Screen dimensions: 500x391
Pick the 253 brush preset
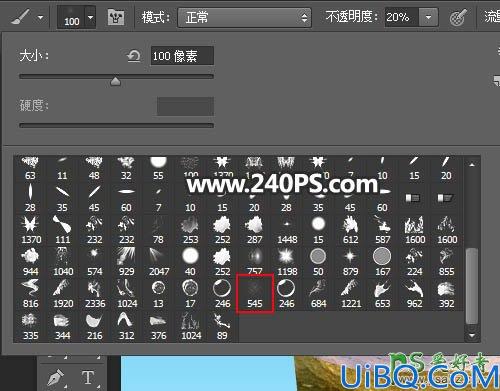pyautogui.click(x=190, y=230)
